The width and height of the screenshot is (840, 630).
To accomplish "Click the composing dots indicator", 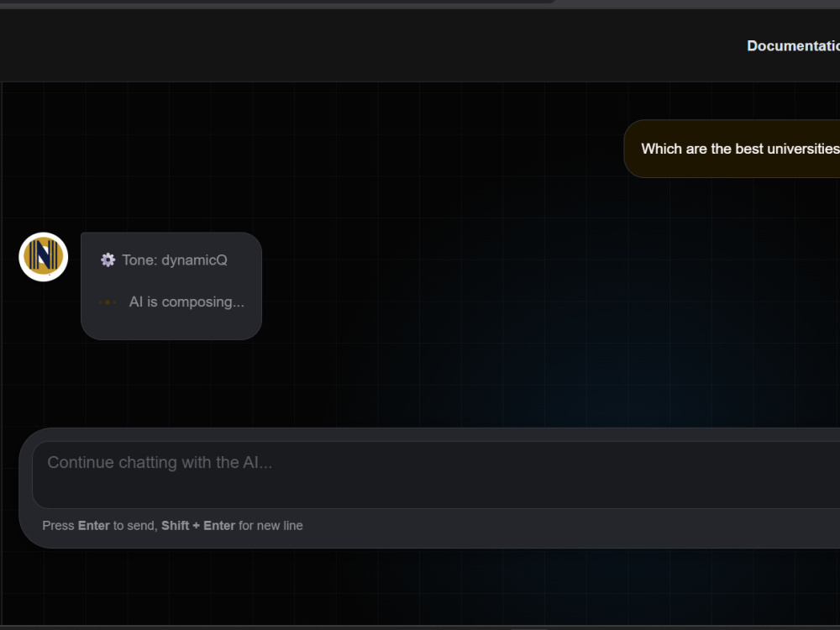I will click(108, 302).
